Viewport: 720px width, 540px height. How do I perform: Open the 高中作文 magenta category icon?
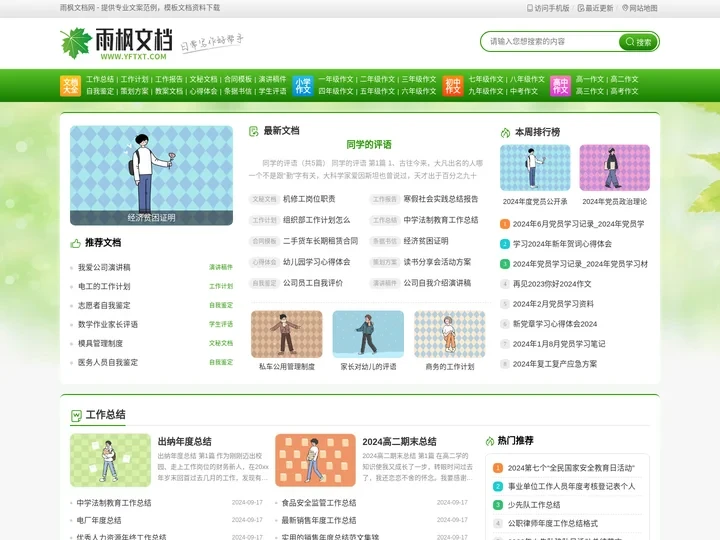pos(560,85)
